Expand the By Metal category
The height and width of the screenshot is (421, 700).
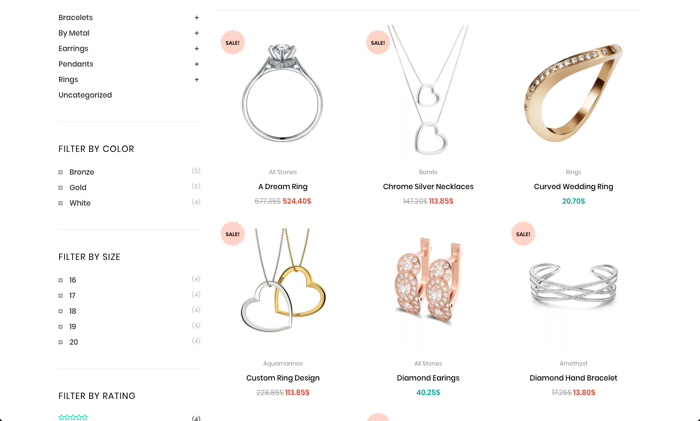click(x=196, y=33)
